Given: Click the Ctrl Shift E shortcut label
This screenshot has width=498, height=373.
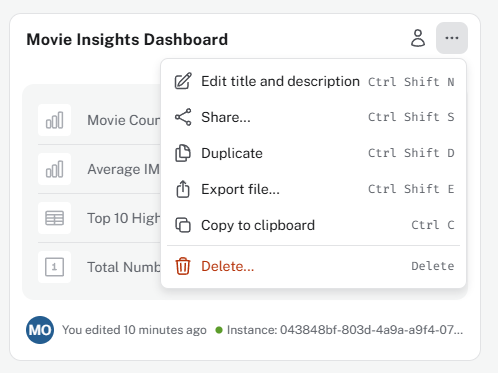Looking at the screenshot, I should 411,189.
